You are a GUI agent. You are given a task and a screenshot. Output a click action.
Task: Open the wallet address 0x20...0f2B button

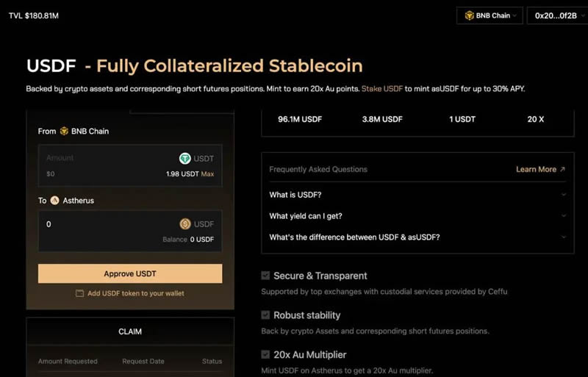pos(555,15)
